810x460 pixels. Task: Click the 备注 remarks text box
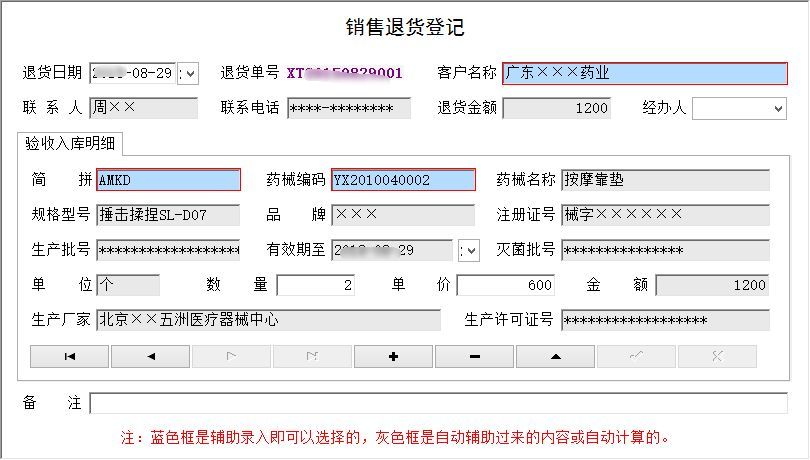click(x=439, y=403)
